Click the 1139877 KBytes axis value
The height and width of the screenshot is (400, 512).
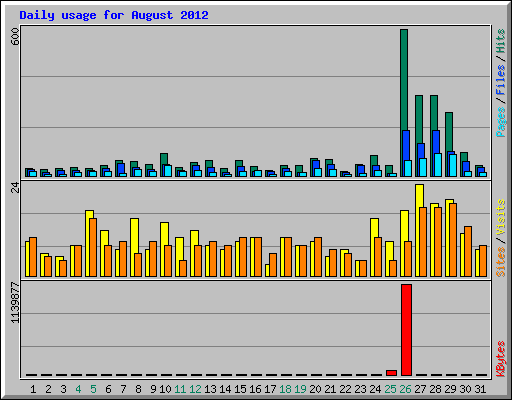15,303
